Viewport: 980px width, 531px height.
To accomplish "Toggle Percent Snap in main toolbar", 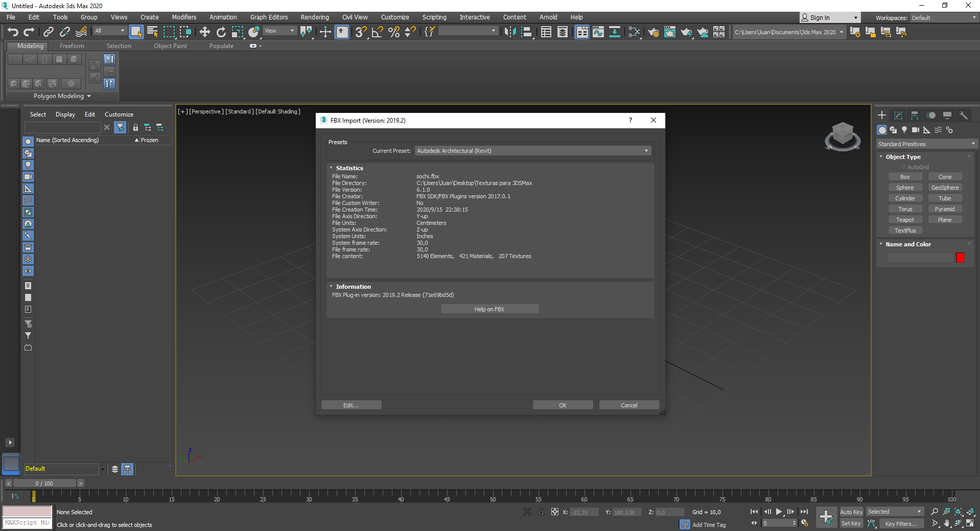I will 394,32.
